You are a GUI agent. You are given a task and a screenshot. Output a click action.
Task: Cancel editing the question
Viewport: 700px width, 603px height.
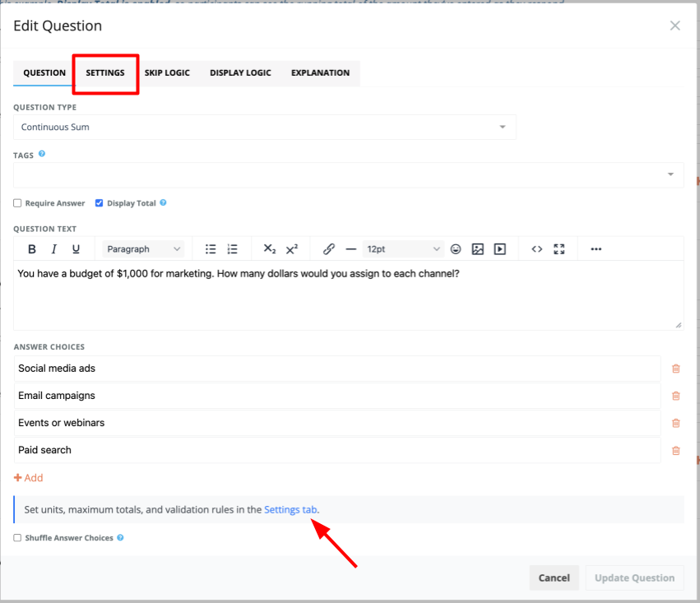point(554,578)
